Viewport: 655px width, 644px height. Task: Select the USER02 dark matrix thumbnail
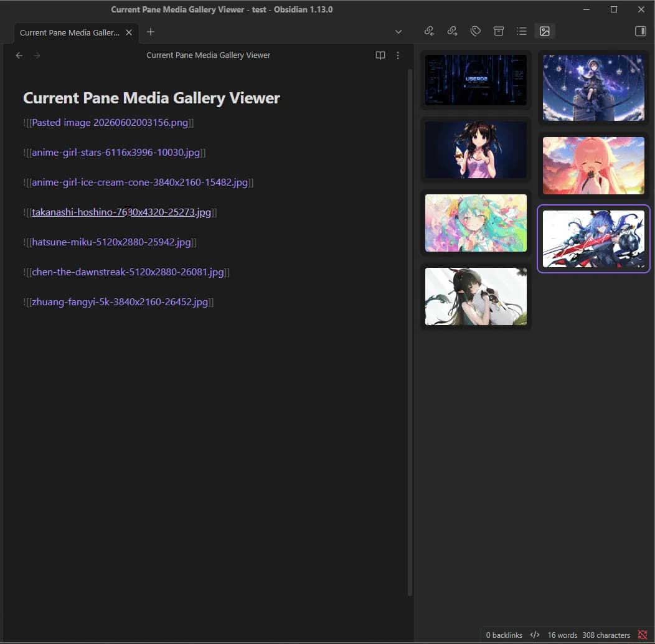pyautogui.click(x=476, y=80)
